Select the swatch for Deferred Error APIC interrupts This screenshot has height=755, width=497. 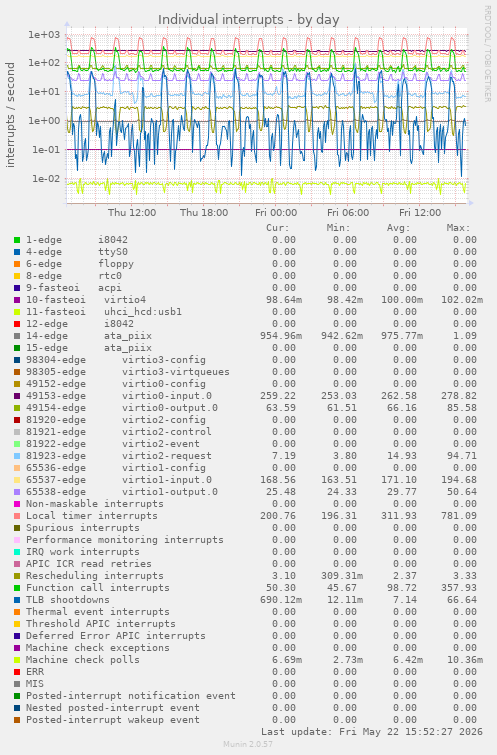(x=17, y=636)
